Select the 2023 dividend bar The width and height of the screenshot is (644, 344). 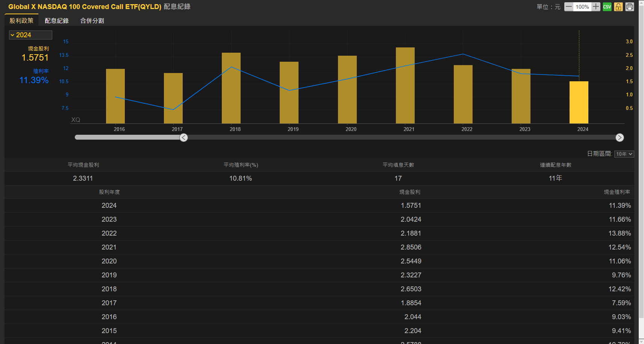click(521, 96)
